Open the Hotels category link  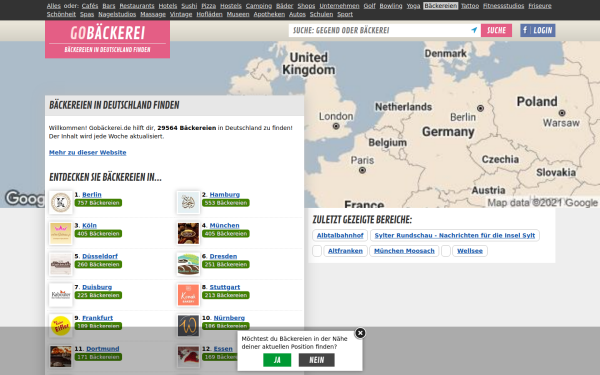[168, 6]
